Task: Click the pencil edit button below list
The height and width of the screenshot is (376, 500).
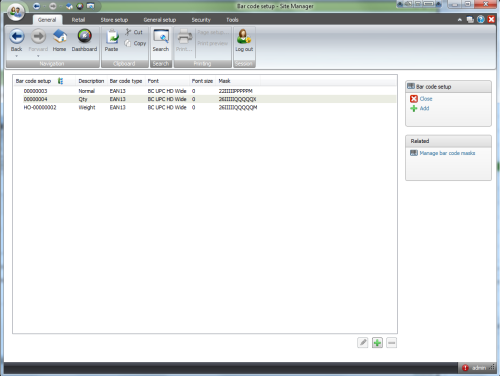Action: tap(363, 342)
